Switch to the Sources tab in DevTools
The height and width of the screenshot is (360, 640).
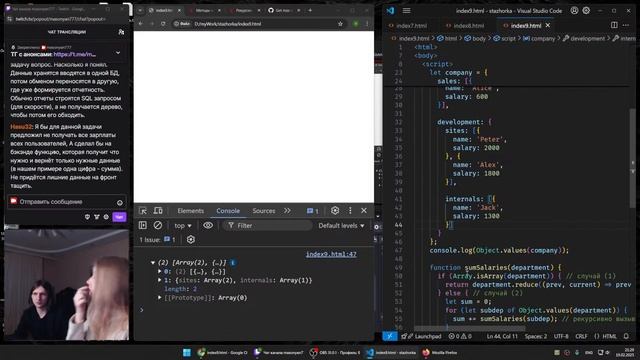[264, 211]
